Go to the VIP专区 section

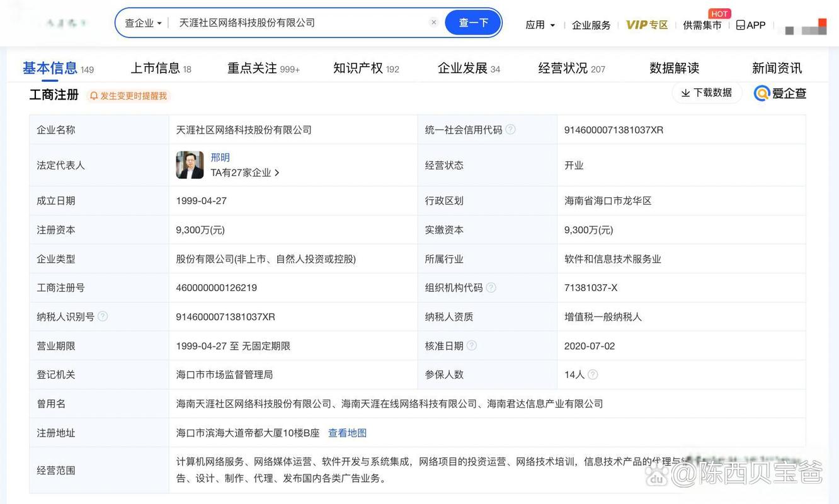tap(647, 25)
